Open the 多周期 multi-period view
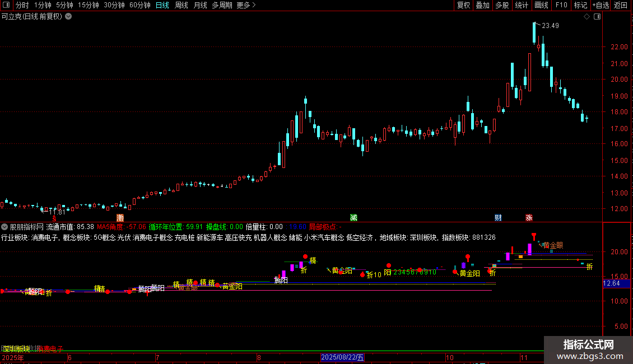The image size is (633, 364). pyautogui.click(x=222, y=5)
